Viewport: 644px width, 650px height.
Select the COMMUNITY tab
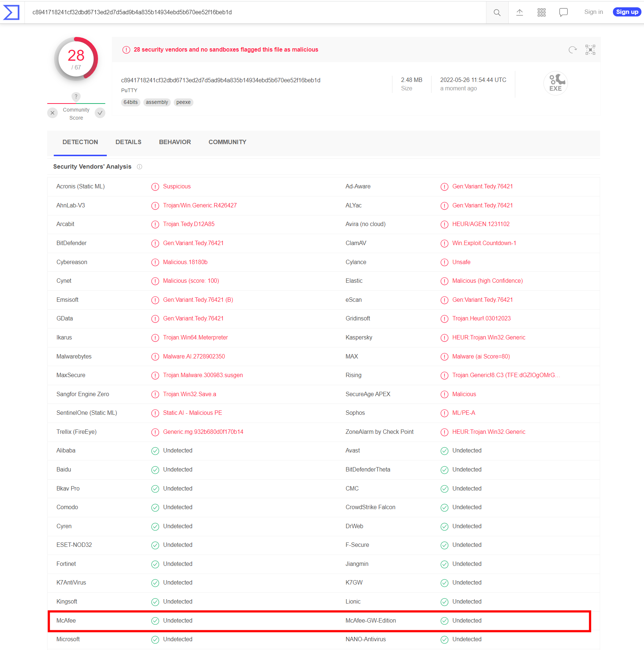pos(227,142)
